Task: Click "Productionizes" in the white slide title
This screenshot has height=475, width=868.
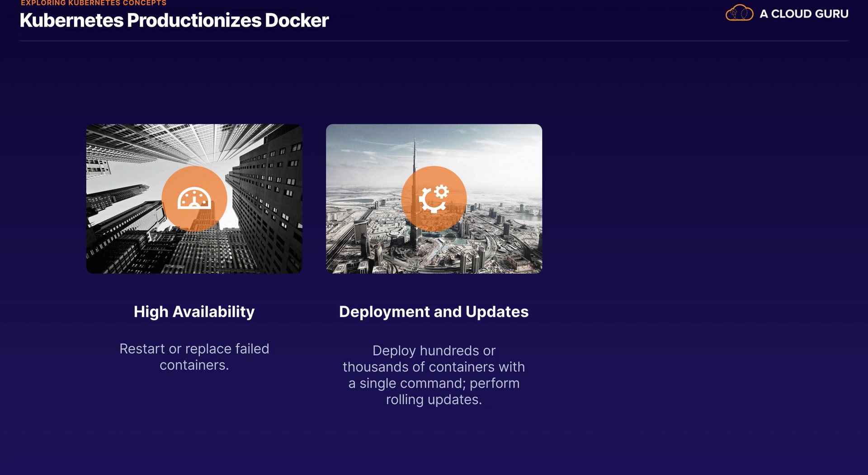Action: click(x=194, y=20)
